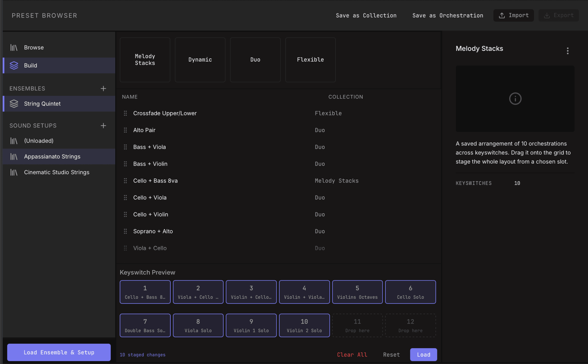Add a new sound setup with plus icon
The image size is (588, 364).
pyautogui.click(x=103, y=126)
